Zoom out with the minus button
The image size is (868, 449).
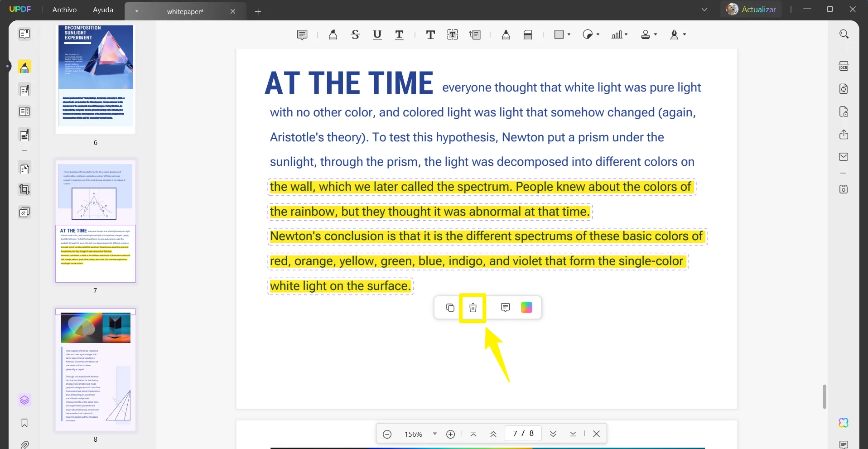click(387, 434)
